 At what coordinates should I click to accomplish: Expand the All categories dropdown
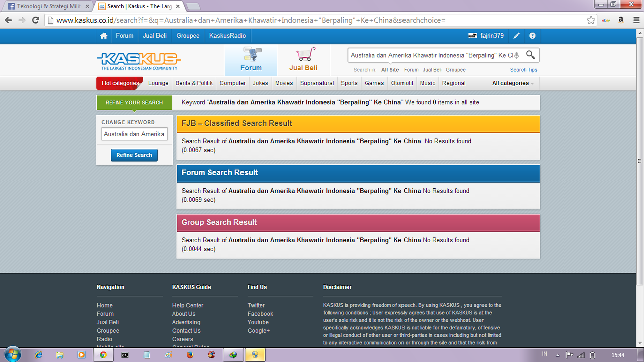pos(513,83)
